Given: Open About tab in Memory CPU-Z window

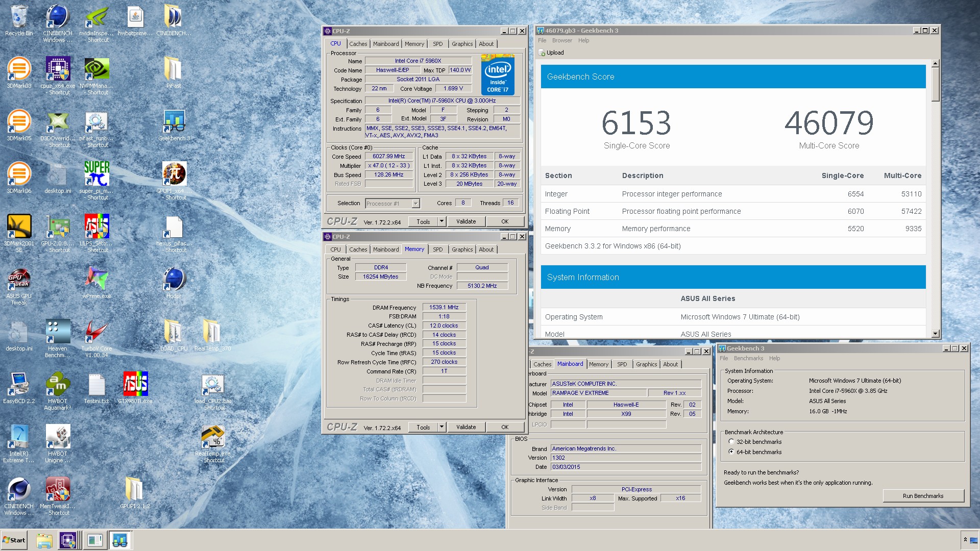Looking at the screenshot, I should click(486, 249).
